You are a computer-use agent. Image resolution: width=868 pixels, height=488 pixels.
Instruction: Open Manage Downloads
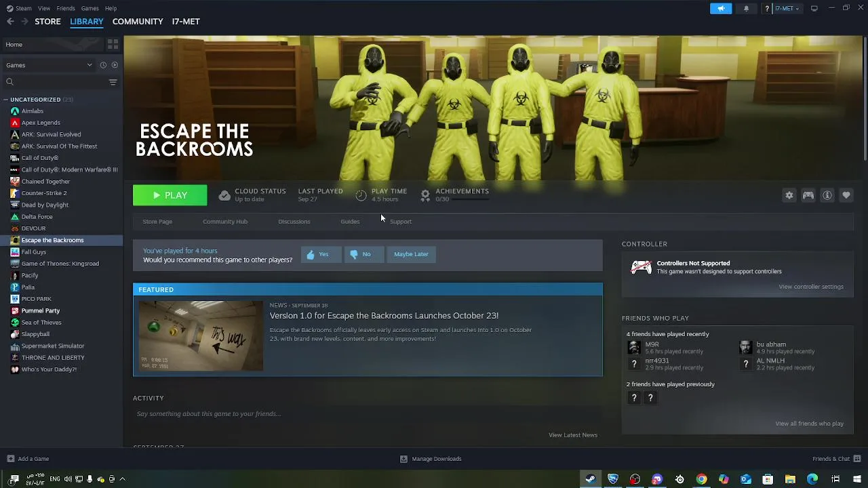coord(431,459)
